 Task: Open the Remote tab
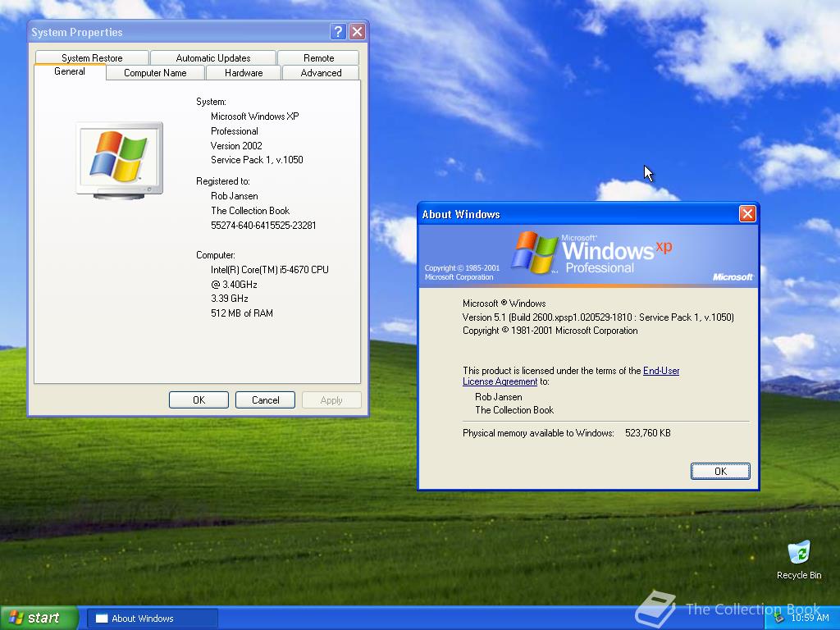point(319,58)
